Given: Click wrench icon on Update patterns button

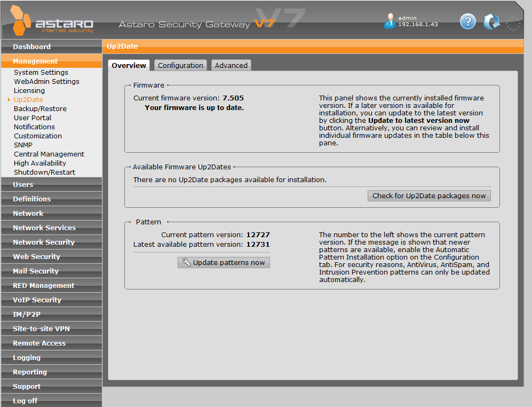Looking at the screenshot, I should point(187,262).
